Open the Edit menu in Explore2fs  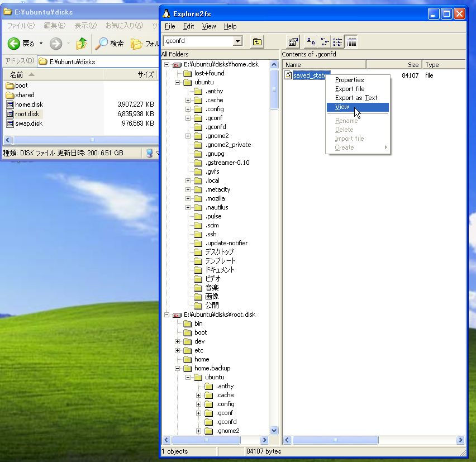pos(188,26)
